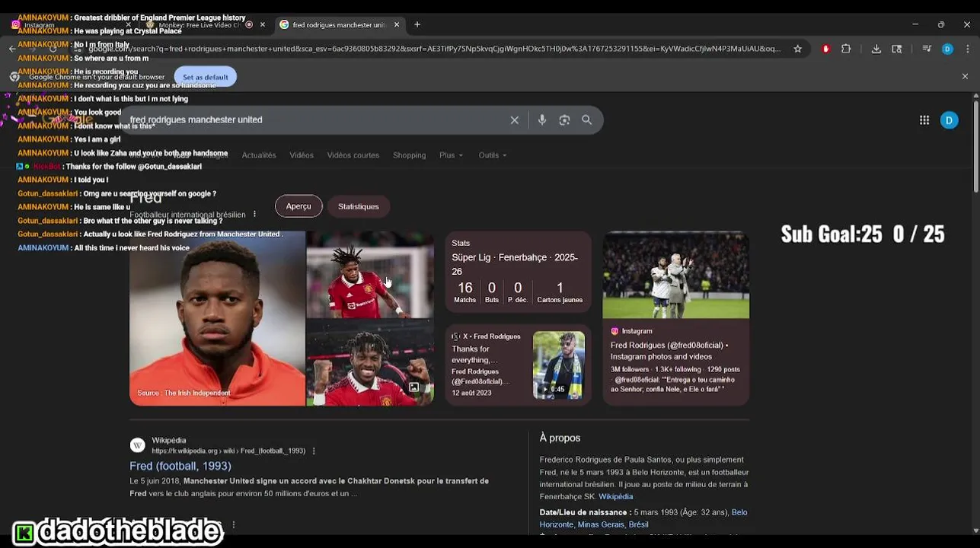
Task: Switch to Vidéos courtes search tab
Action: click(x=353, y=155)
